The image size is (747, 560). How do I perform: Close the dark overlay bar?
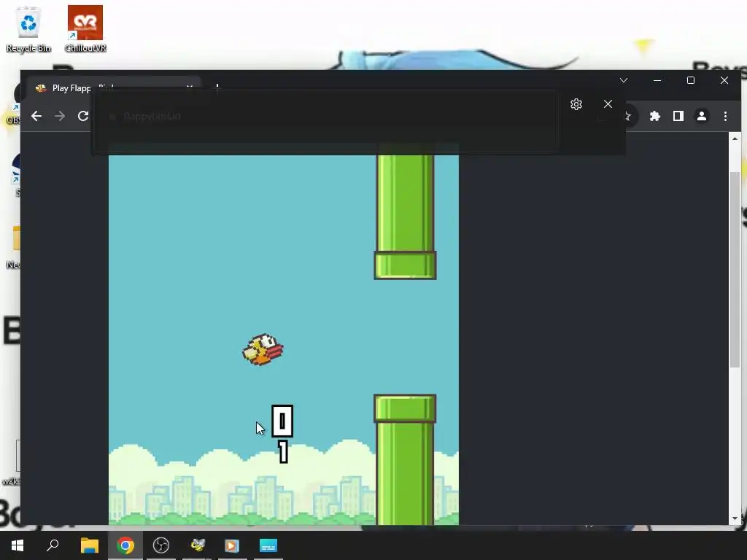click(608, 104)
